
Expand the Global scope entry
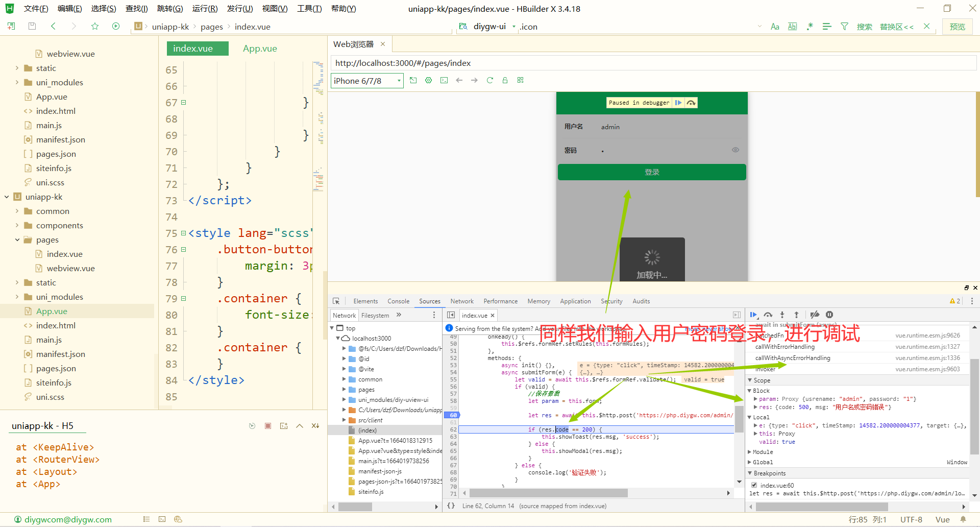pos(750,462)
